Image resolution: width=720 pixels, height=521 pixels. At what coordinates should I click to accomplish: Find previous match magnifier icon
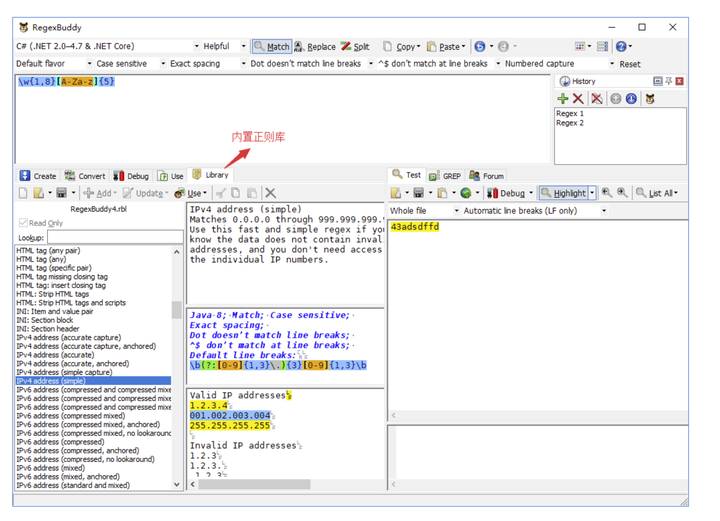point(607,193)
